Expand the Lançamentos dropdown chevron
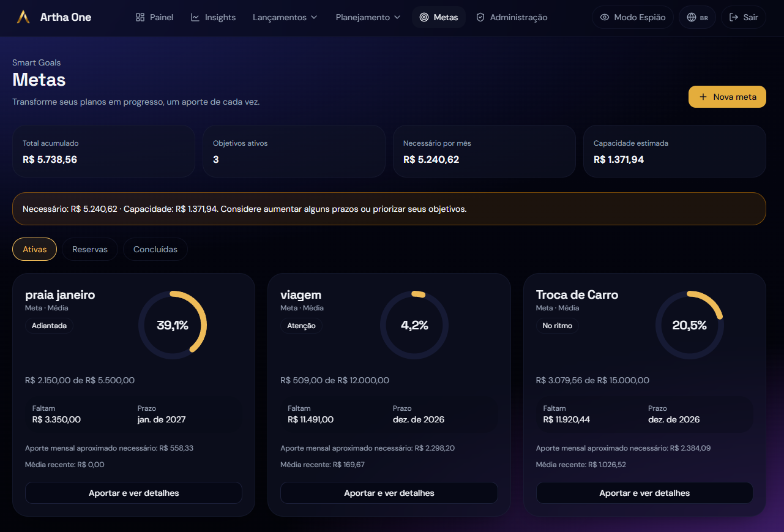This screenshot has width=784, height=532. (314, 17)
